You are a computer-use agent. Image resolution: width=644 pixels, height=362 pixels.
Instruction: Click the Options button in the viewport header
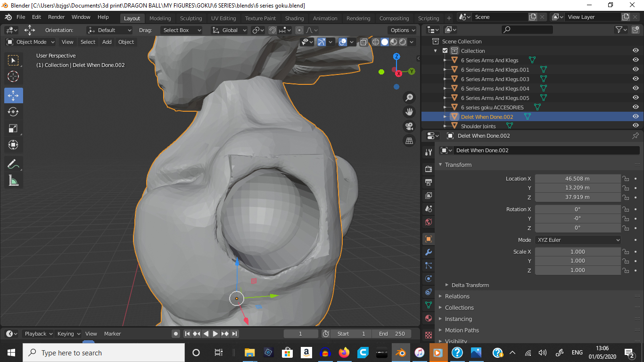coord(402,30)
